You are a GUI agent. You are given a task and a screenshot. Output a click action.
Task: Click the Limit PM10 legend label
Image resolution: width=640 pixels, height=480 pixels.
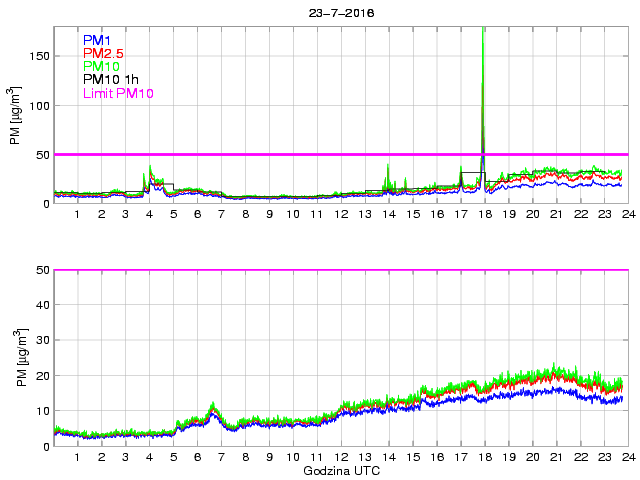(118, 93)
